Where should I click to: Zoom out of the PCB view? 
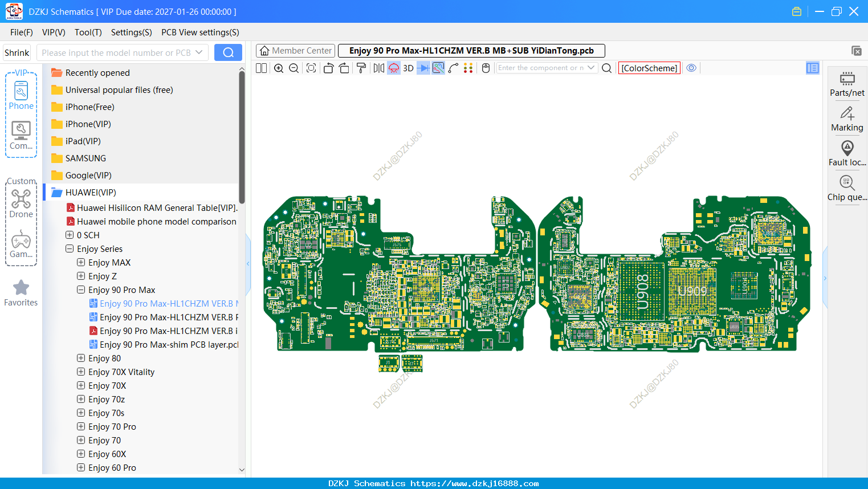(294, 68)
